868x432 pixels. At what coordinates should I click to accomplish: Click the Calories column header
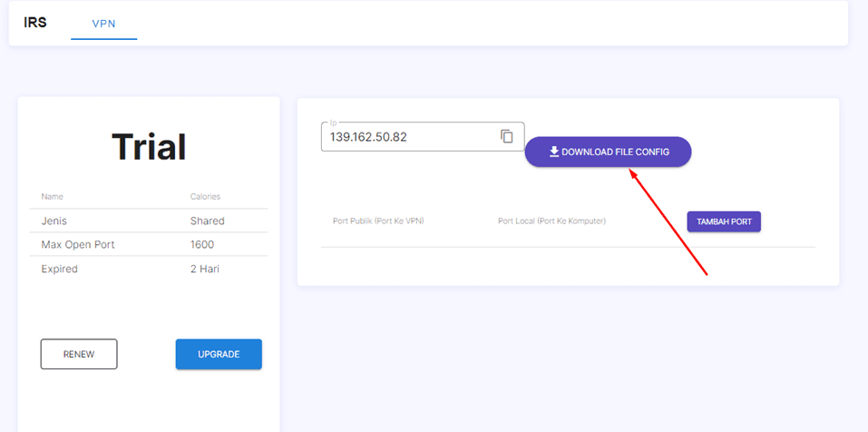click(x=205, y=196)
